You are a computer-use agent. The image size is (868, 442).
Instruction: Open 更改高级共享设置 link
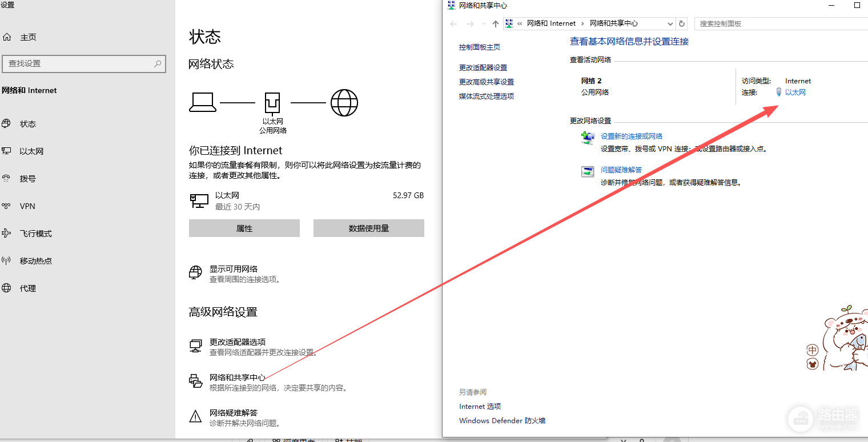pos(487,82)
